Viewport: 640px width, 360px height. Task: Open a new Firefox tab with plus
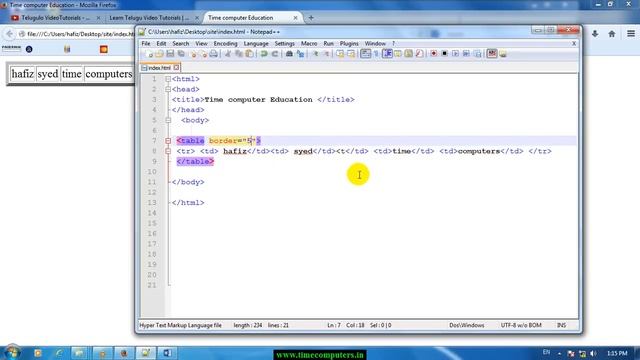click(x=311, y=18)
